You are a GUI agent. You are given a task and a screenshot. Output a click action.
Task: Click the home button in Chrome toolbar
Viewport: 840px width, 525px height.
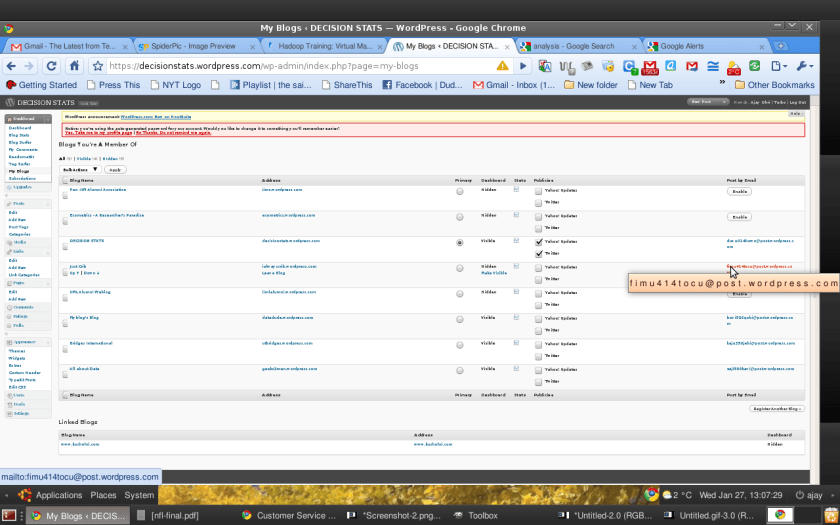[74, 66]
